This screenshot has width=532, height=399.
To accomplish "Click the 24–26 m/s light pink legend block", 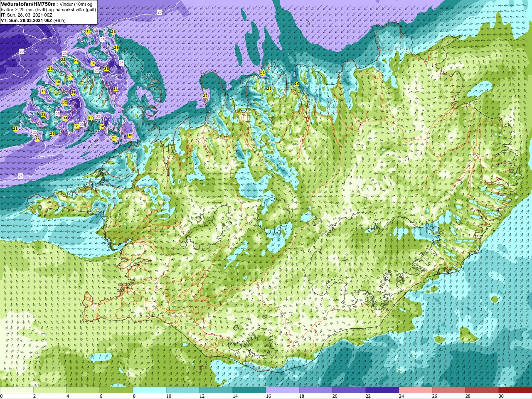I will tap(416, 391).
